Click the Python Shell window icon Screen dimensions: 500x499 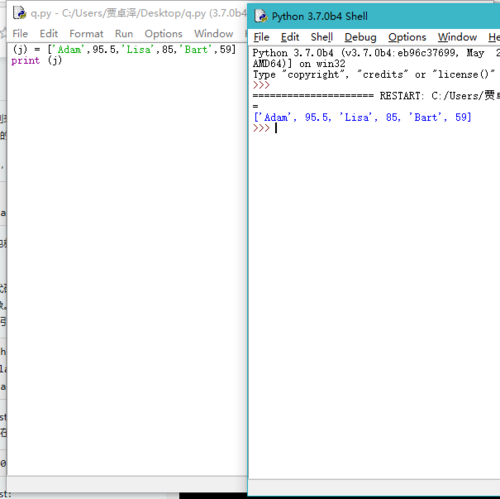tap(261, 16)
